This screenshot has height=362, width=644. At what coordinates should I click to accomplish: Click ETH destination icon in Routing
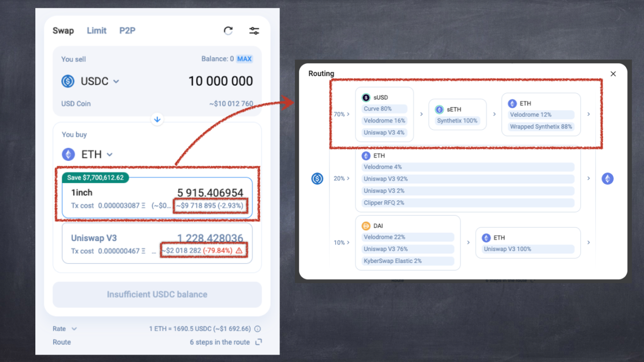tap(608, 178)
